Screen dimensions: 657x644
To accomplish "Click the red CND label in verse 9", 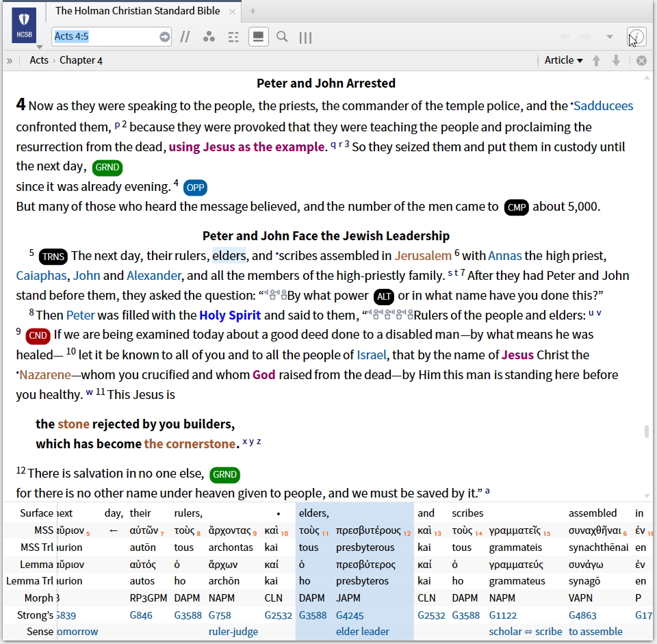I will pyautogui.click(x=38, y=335).
